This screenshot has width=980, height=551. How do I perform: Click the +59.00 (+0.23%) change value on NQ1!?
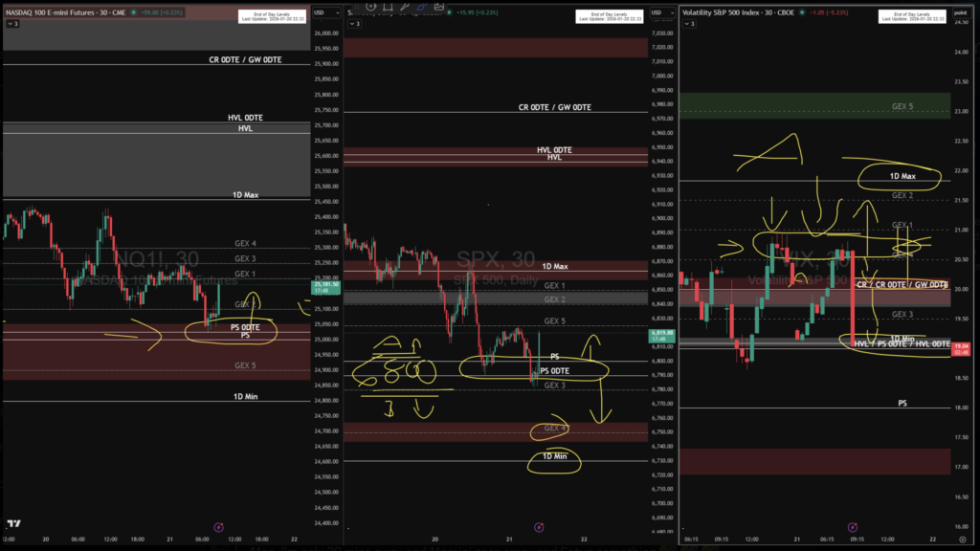(x=160, y=12)
